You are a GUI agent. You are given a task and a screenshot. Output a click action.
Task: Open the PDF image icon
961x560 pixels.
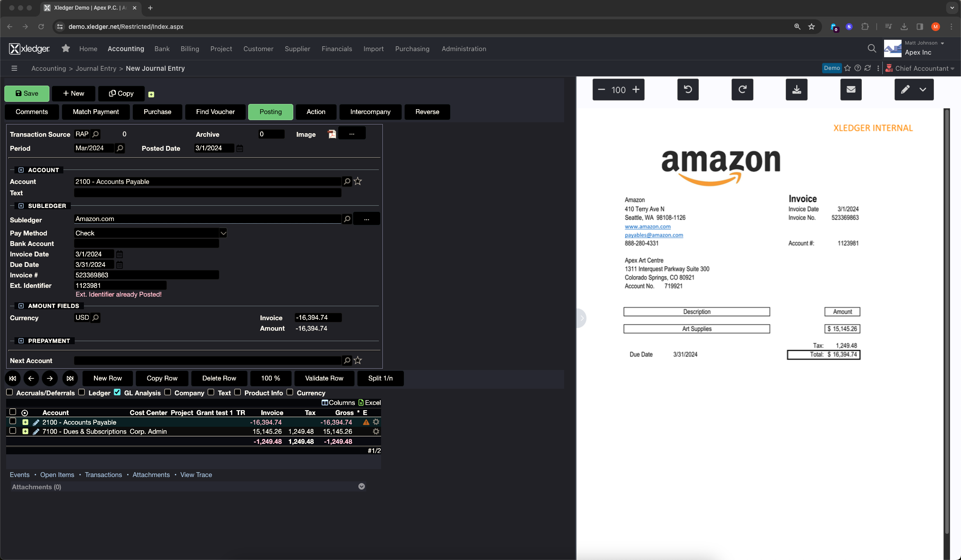[332, 134]
